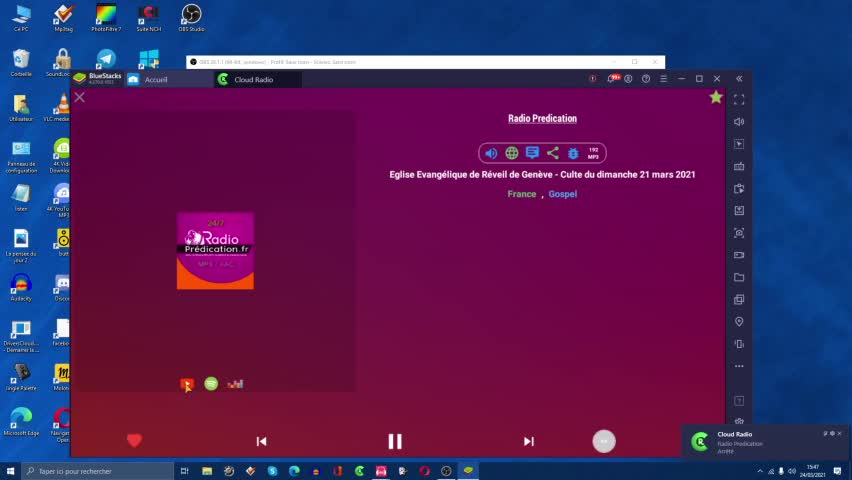The image size is (852, 480).
Task: Click the Windows taskbar search field
Action: 98,471
